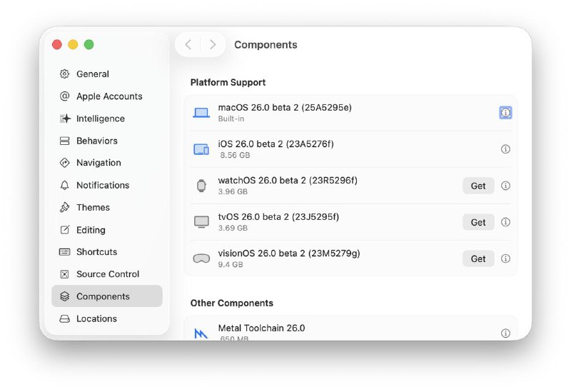571x392 pixels.
Task: Go back using the left chevron
Action: [188, 44]
